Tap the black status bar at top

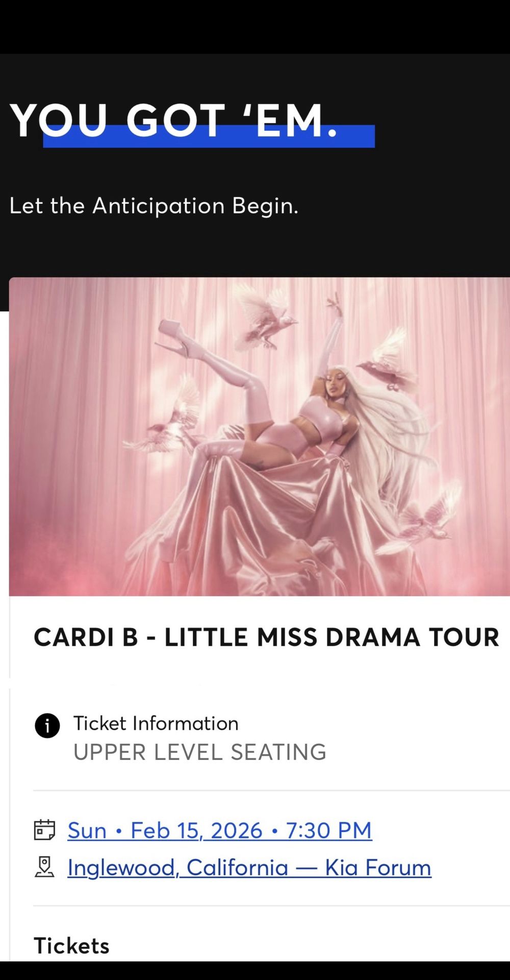point(255,27)
